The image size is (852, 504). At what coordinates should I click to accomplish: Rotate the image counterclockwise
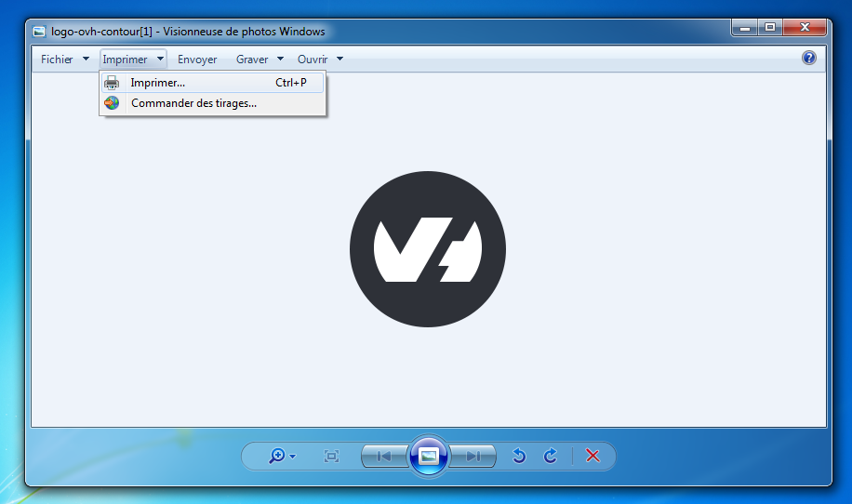tap(520, 456)
